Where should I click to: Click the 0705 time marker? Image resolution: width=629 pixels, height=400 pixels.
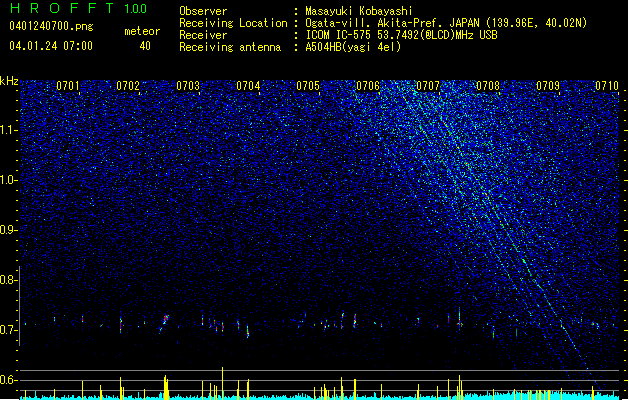coord(308,86)
